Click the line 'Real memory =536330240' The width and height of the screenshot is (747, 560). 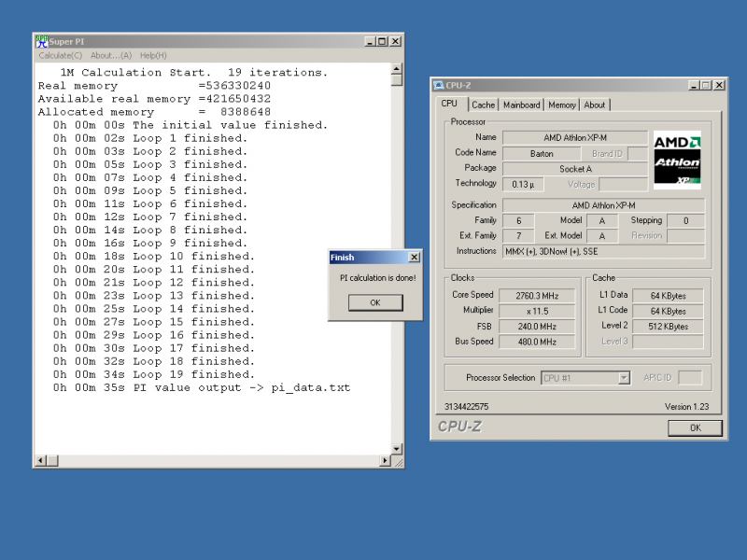click(x=154, y=86)
